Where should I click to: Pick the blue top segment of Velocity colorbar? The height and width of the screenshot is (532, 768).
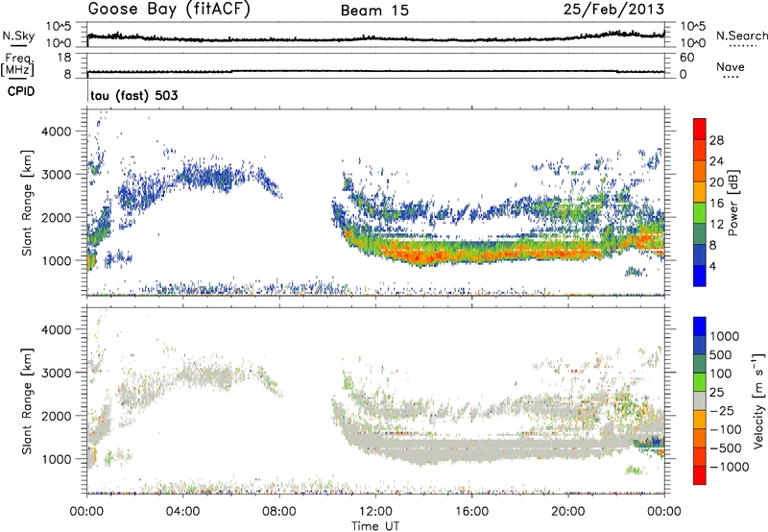700,326
